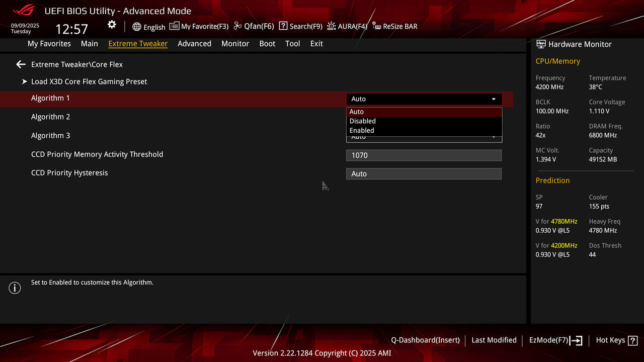The height and width of the screenshot is (362, 644).
Task: Open the Boot tab
Action: 267,44
